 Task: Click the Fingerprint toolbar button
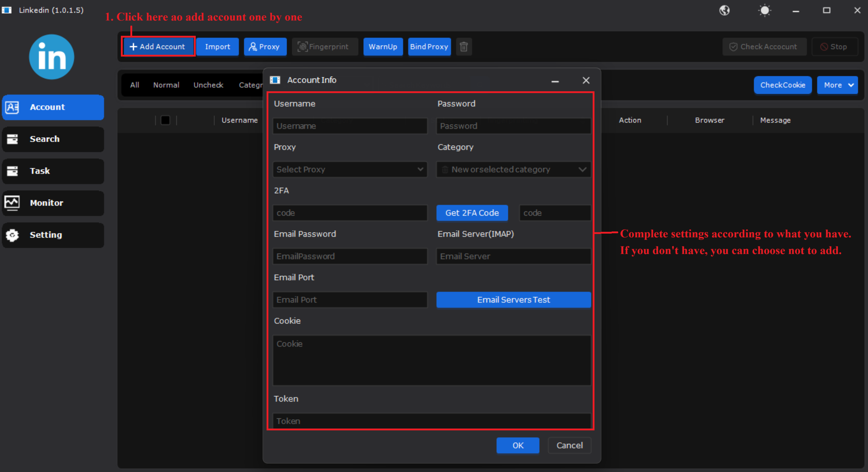coord(325,47)
